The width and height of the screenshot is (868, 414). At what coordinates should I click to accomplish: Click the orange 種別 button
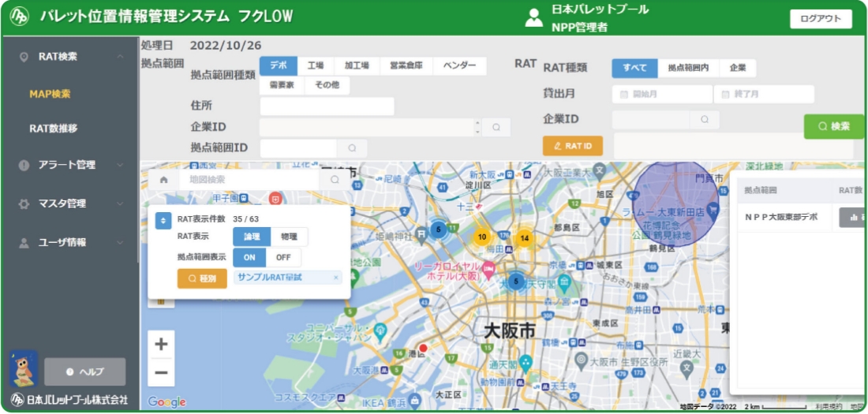pos(202,279)
